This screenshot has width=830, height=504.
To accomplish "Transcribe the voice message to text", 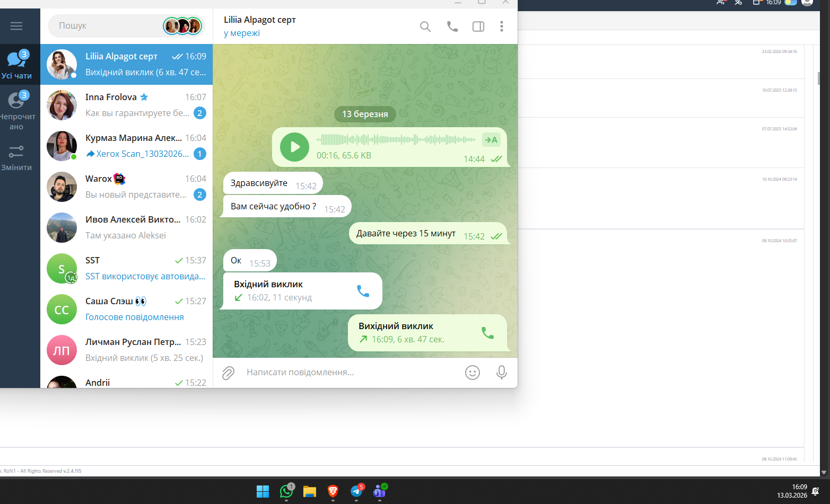I will tap(491, 140).
